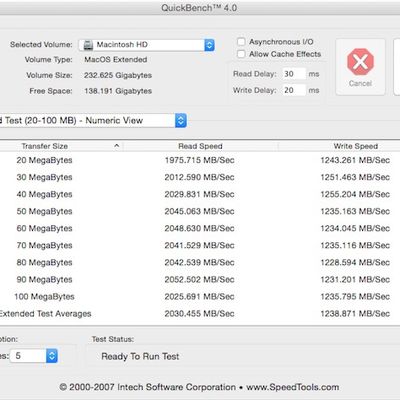Screen dimensions: 400x400
Task: Click the Ready To Run Test status
Action: pyautogui.click(x=140, y=357)
